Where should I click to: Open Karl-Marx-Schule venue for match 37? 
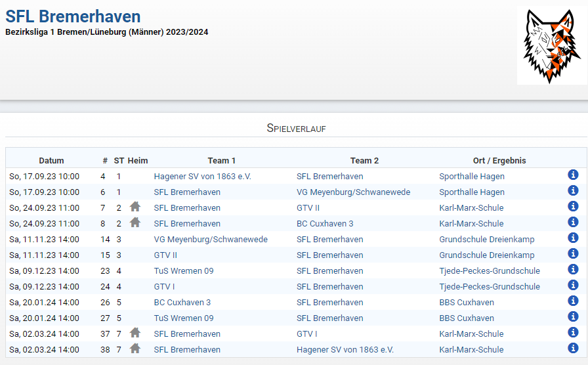click(471, 334)
